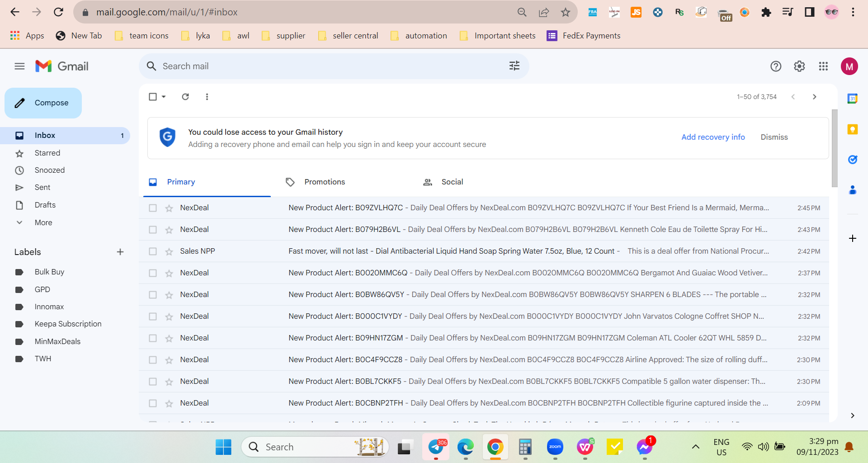868x463 pixels.
Task: Go to older emails page
Action: click(815, 97)
